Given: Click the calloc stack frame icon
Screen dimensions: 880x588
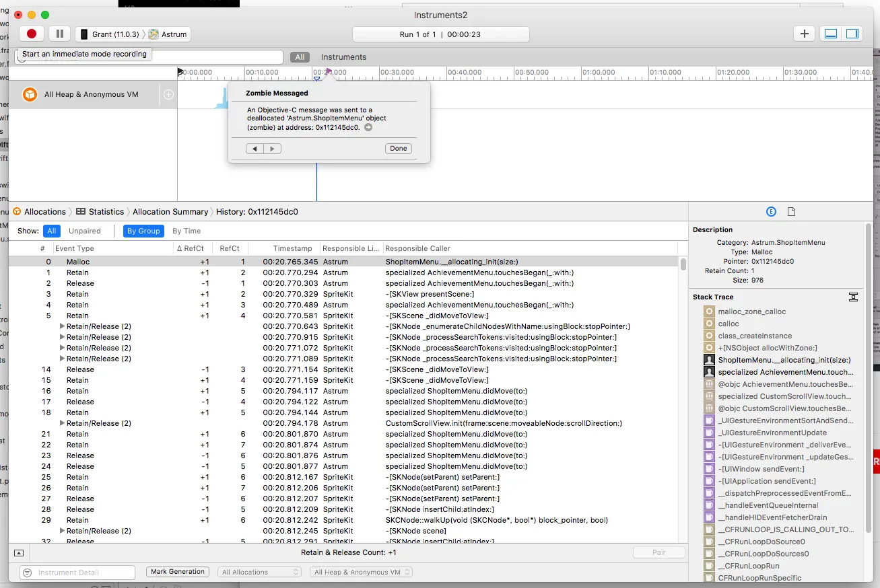Looking at the screenshot, I should pyautogui.click(x=708, y=324).
